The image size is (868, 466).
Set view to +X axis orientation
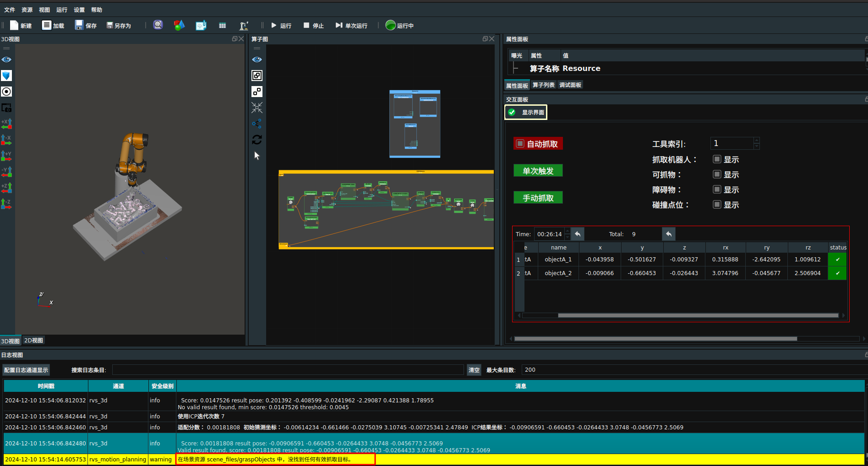coord(6,124)
